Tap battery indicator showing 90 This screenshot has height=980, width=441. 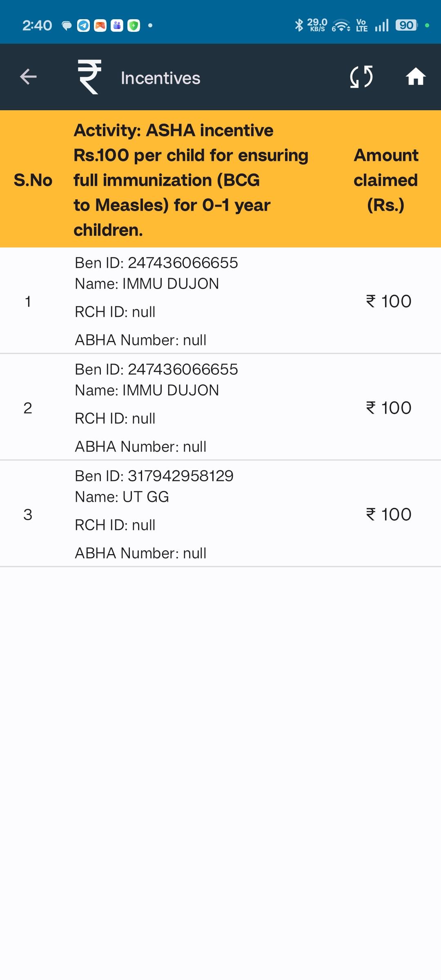[406, 25]
